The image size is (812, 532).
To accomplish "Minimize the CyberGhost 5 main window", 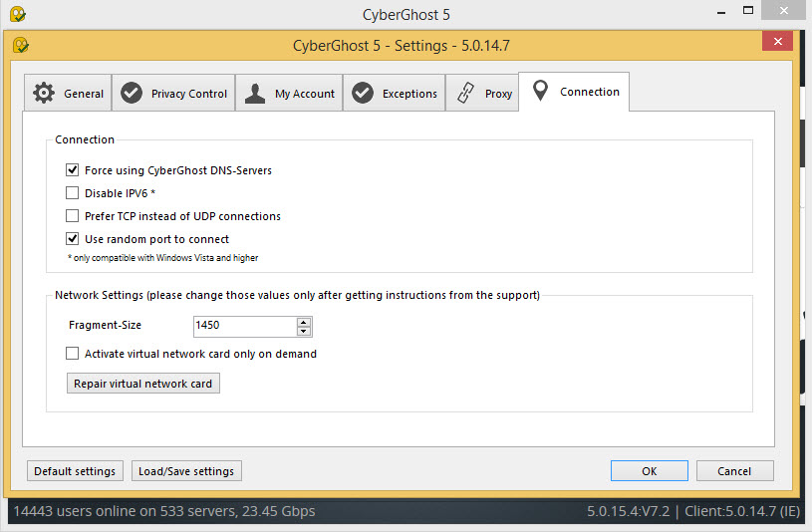I will [721, 11].
